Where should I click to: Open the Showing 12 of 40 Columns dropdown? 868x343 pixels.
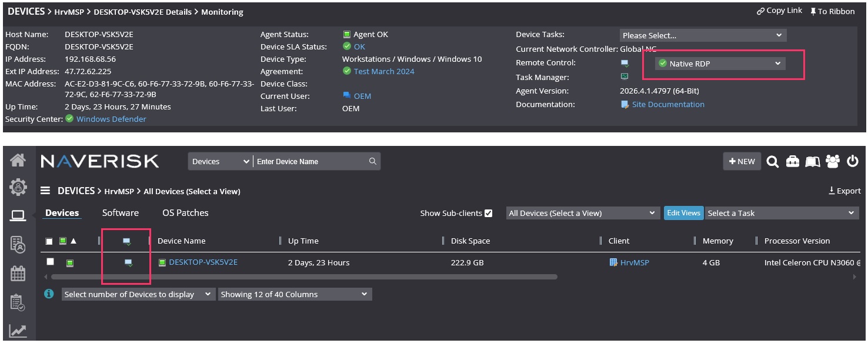[295, 294]
